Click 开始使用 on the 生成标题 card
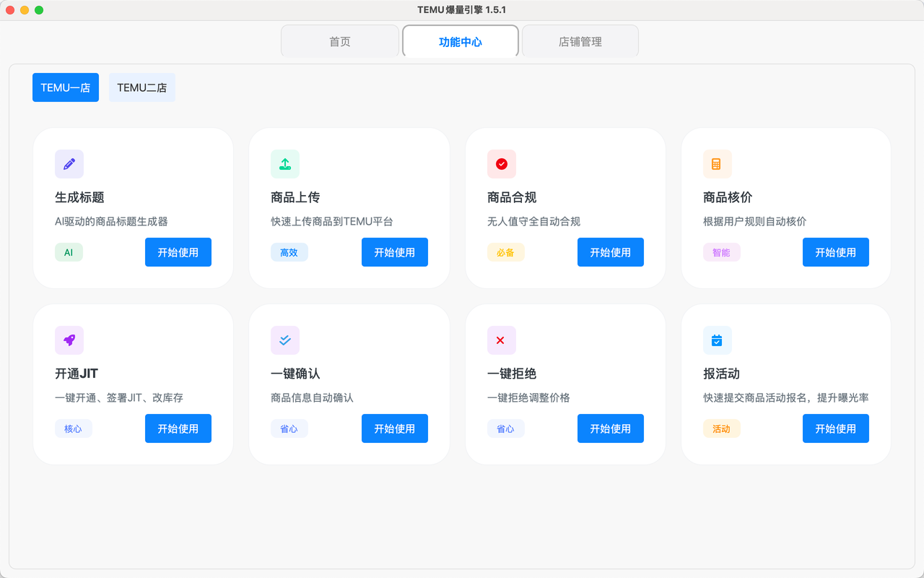The image size is (924, 578). point(178,252)
